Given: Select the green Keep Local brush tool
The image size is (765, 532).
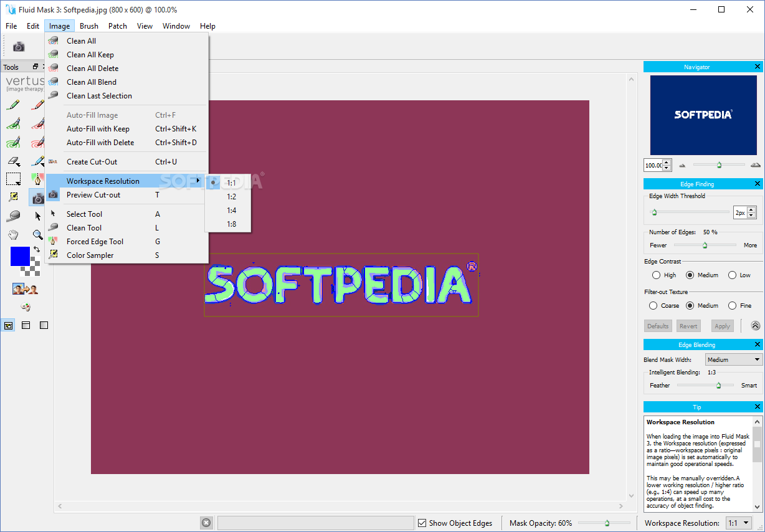Looking at the screenshot, I should 13,123.
